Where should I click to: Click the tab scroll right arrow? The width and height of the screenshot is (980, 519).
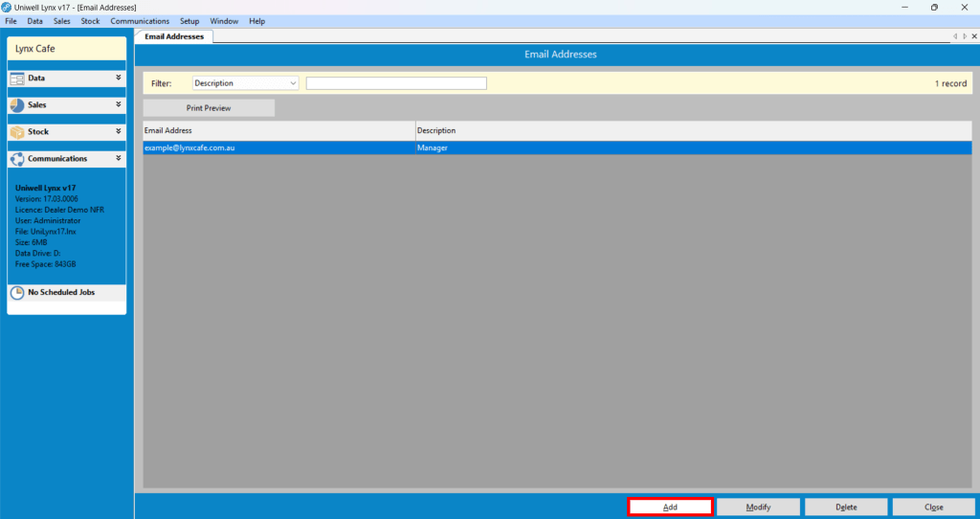[965, 36]
